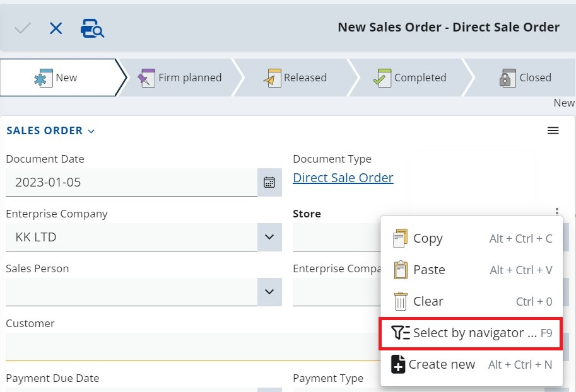Open the print preview icon
The height and width of the screenshot is (392, 576).
(x=92, y=28)
